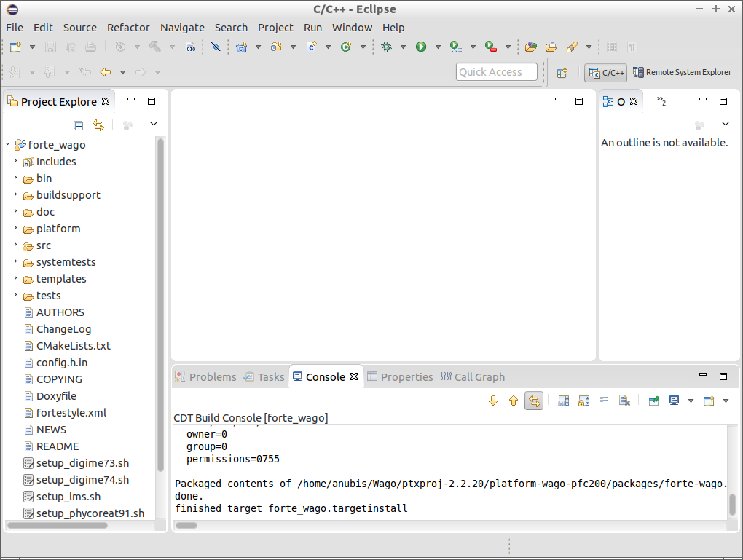Image resolution: width=743 pixels, height=560 pixels.
Task: Click the back navigation arrow icon
Action: (106, 72)
